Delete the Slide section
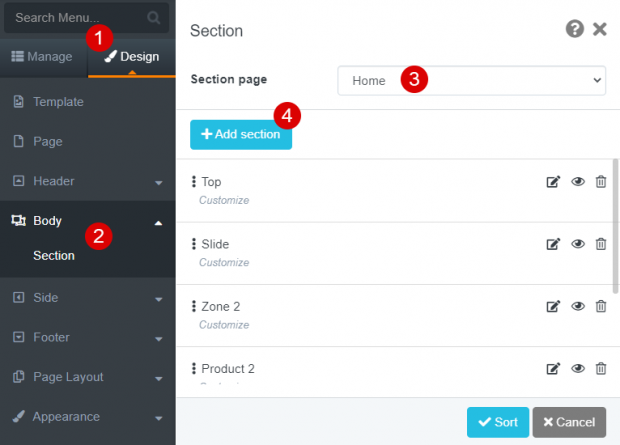620x445 pixels. pos(601,244)
